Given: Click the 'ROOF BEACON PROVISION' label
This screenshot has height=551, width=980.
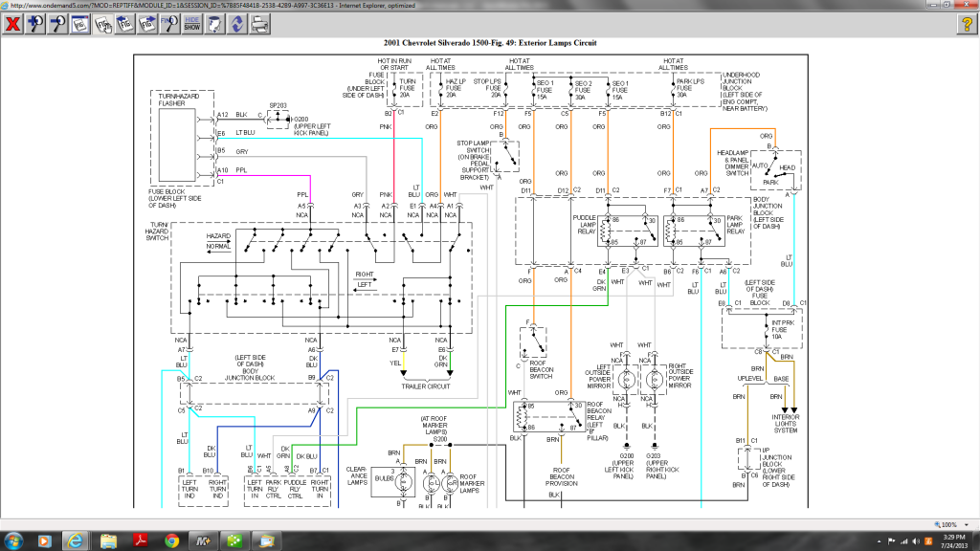Looking at the screenshot, I should 561,476.
